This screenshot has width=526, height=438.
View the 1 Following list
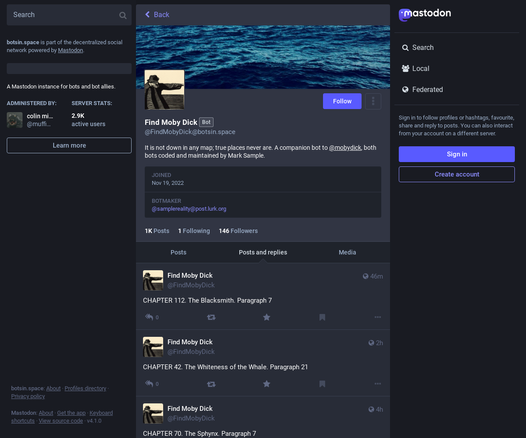194,231
